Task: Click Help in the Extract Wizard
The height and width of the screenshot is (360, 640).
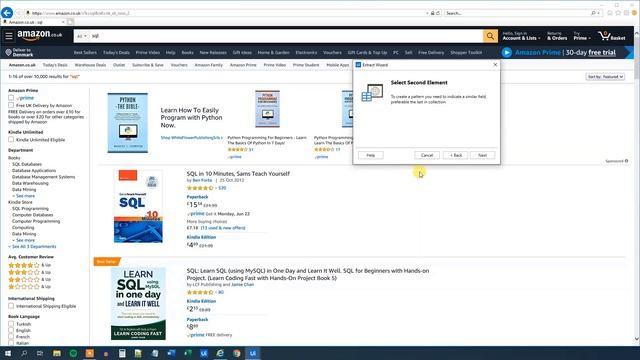Action: coord(371,155)
